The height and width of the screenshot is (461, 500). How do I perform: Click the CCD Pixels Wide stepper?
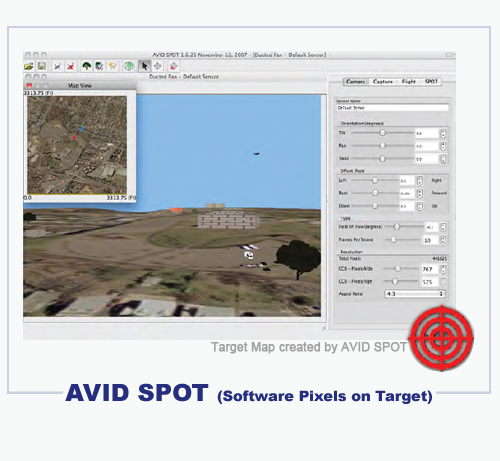click(x=443, y=269)
